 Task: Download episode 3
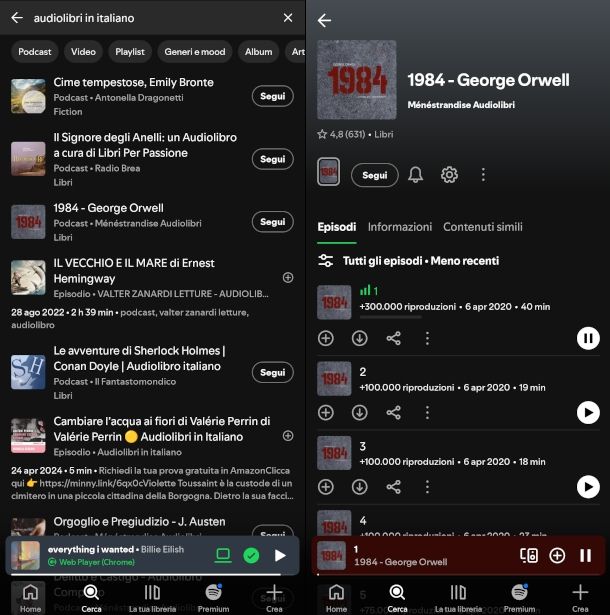(359, 487)
